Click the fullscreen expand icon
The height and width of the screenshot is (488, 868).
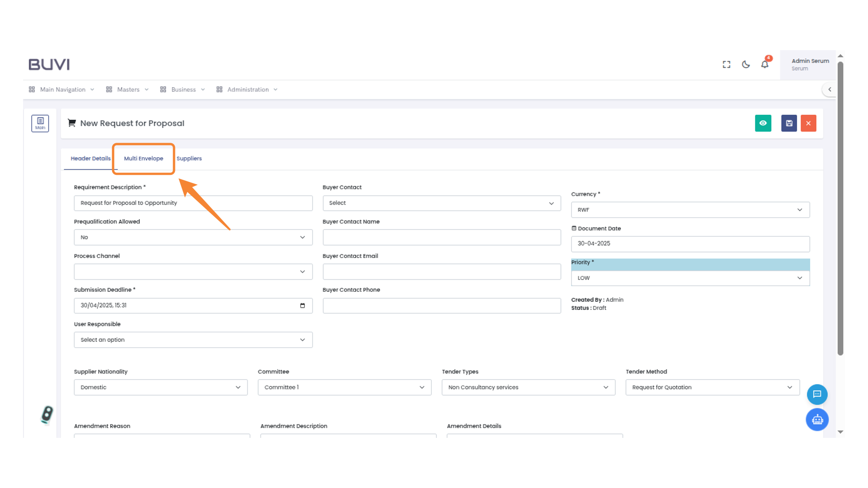(726, 65)
